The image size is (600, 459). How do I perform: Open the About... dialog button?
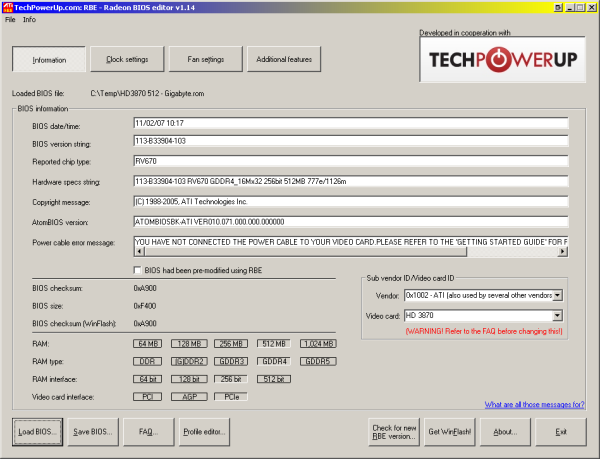pyautogui.click(x=505, y=432)
